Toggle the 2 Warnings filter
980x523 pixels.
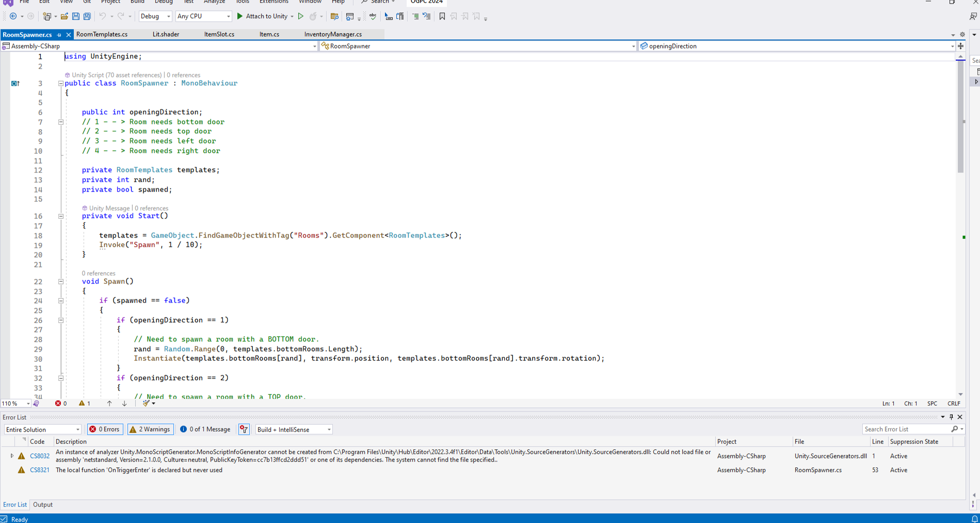click(x=150, y=429)
